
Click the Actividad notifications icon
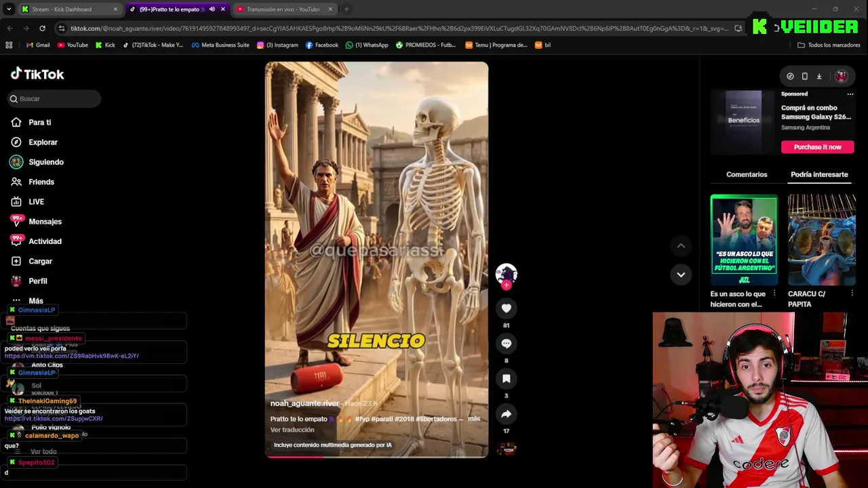tap(16, 241)
